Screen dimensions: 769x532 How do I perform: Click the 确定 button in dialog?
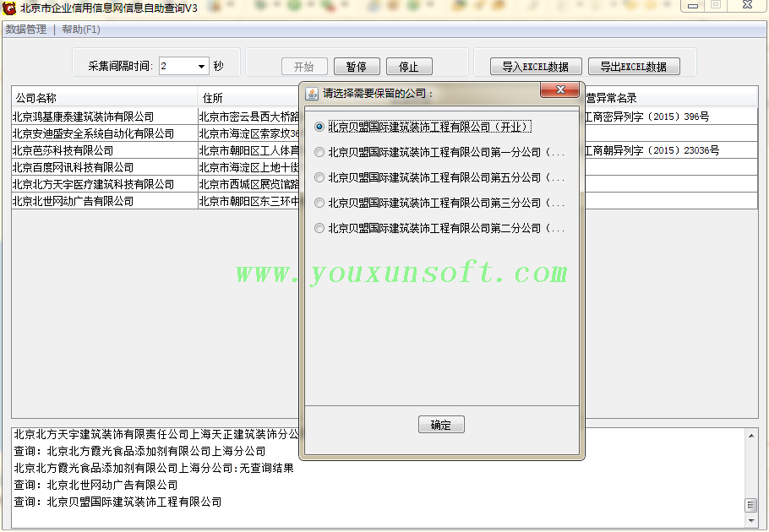coord(441,425)
